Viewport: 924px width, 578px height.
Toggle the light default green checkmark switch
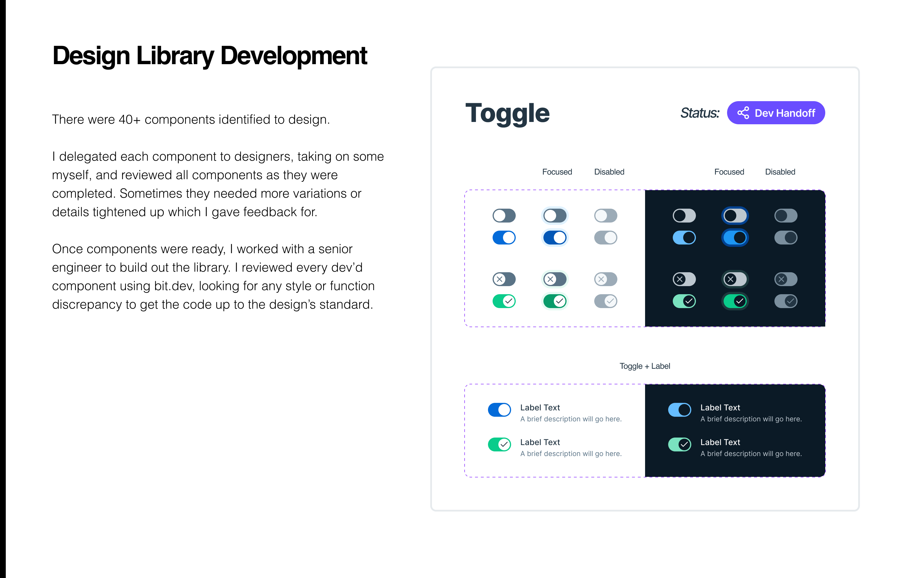(504, 301)
